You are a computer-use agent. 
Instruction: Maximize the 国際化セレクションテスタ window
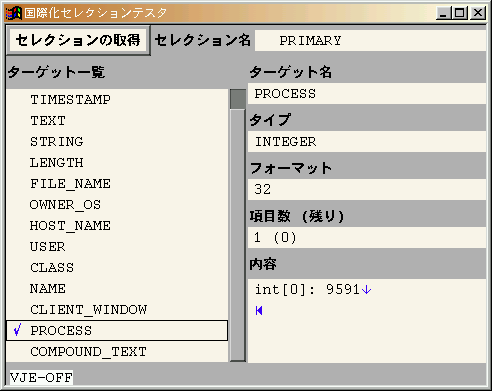coord(460,13)
